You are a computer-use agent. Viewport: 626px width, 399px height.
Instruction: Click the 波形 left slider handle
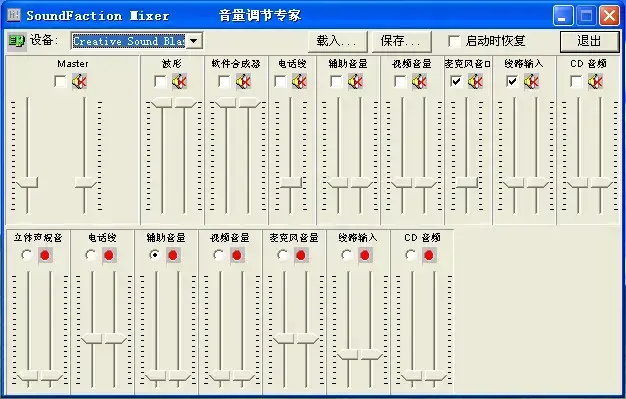[162, 103]
